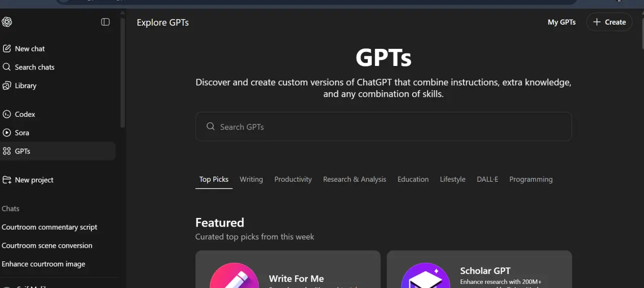Click the Featured section heading
Screen dimensions: 644x288
(x=220, y=223)
